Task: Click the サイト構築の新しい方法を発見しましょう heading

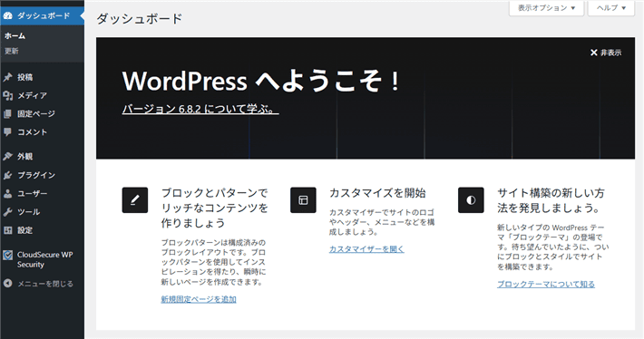Action: (x=551, y=200)
